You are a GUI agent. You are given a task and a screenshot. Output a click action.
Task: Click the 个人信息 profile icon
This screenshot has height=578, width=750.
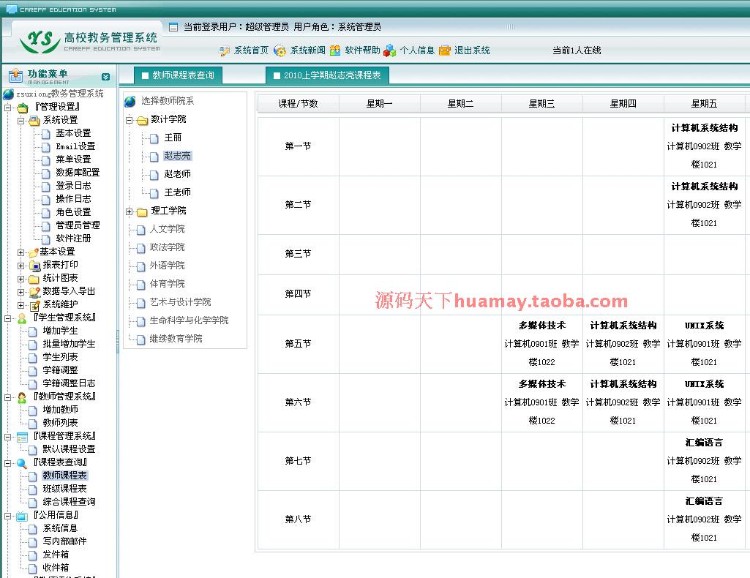tap(390, 50)
